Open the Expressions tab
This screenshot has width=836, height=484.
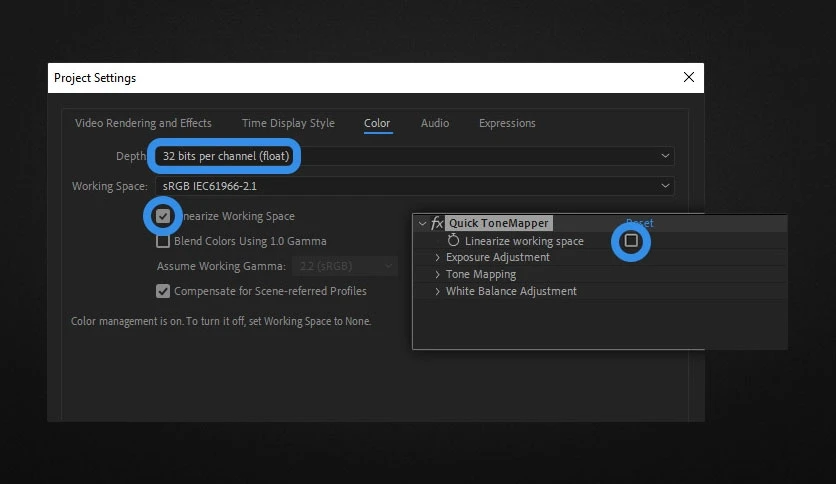point(507,123)
